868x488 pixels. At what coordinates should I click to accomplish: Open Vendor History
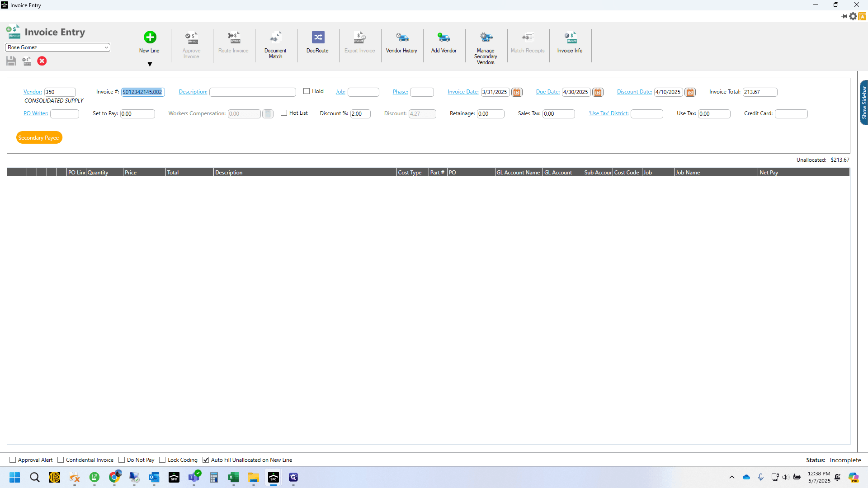pyautogui.click(x=401, y=42)
